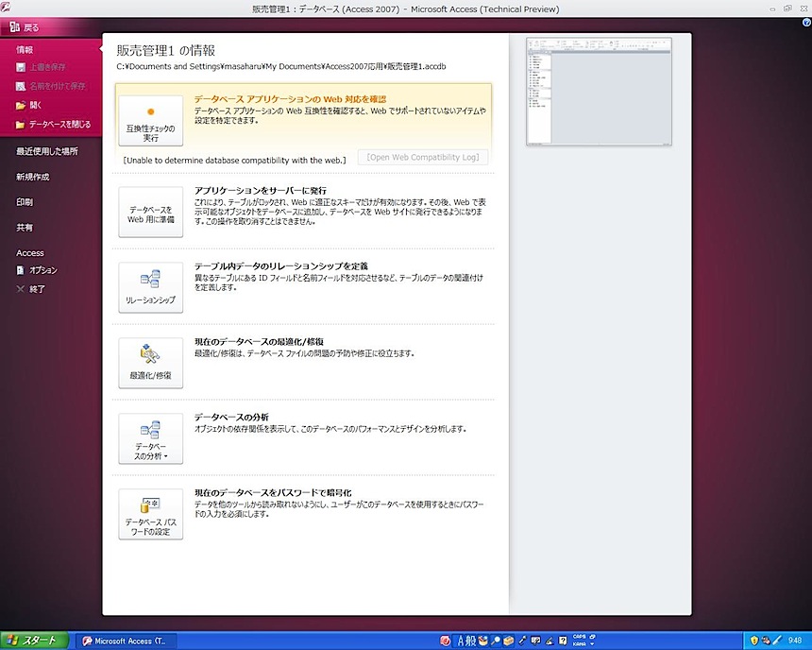Click データベース パスワードの設定 button
Screen dimensions: 812x650
pyautogui.click(x=151, y=514)
